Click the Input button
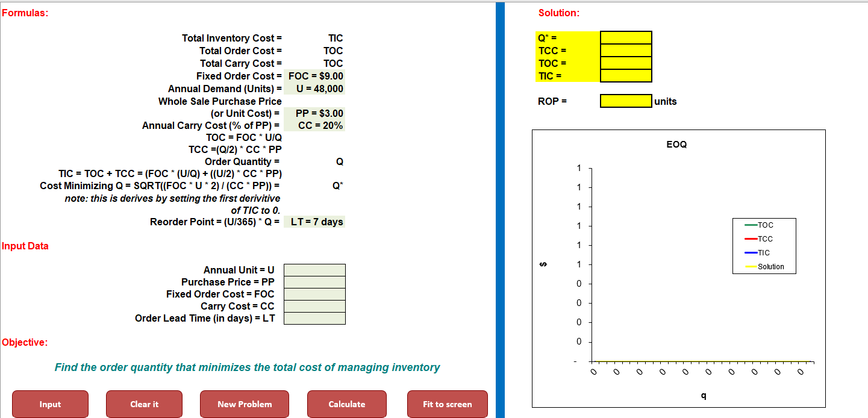 [x=50, y=404]
